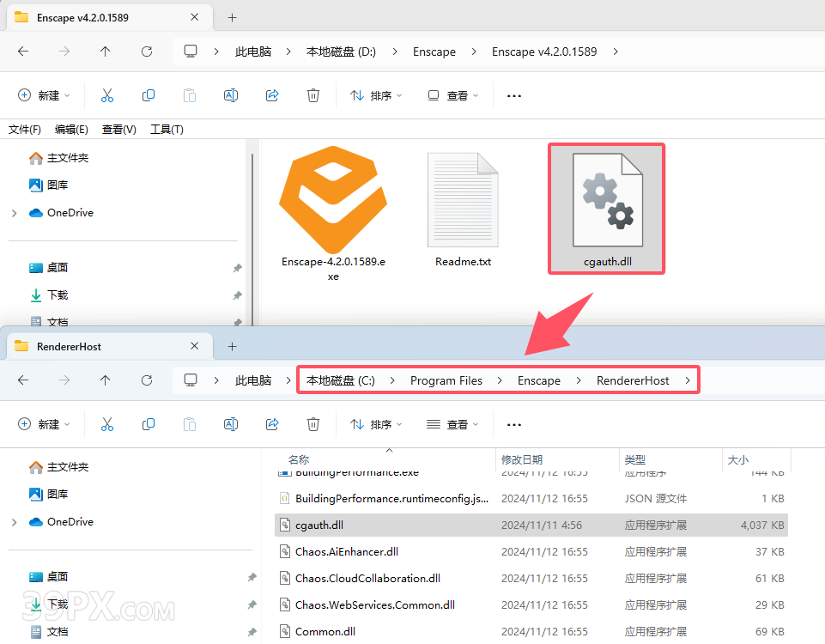Viewport: 825px width, 644px height.
Task: Open the 排序 sort dropdown in top window
Action: (376, 95)
